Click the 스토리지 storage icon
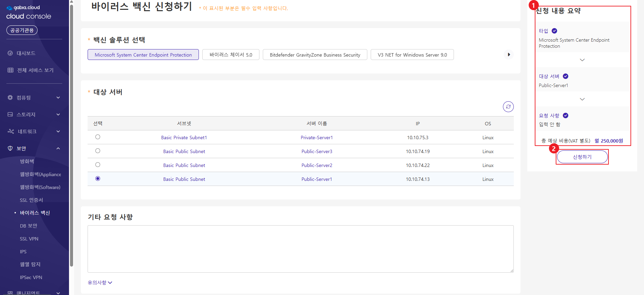644x295 pixels. (x=10, y=114)
